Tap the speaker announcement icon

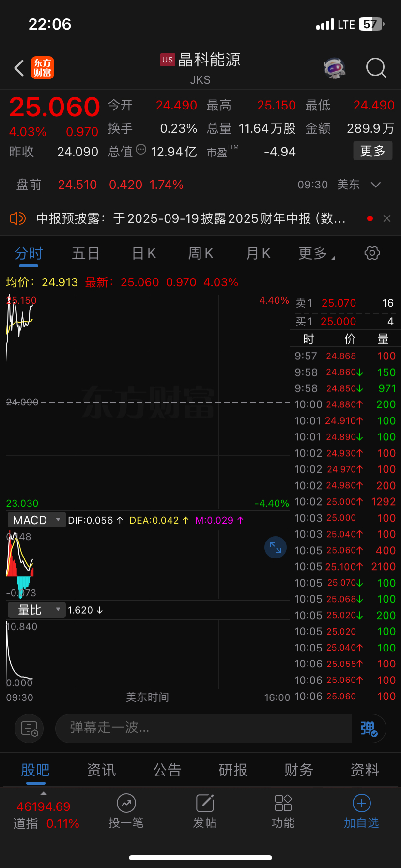[17, 218]
